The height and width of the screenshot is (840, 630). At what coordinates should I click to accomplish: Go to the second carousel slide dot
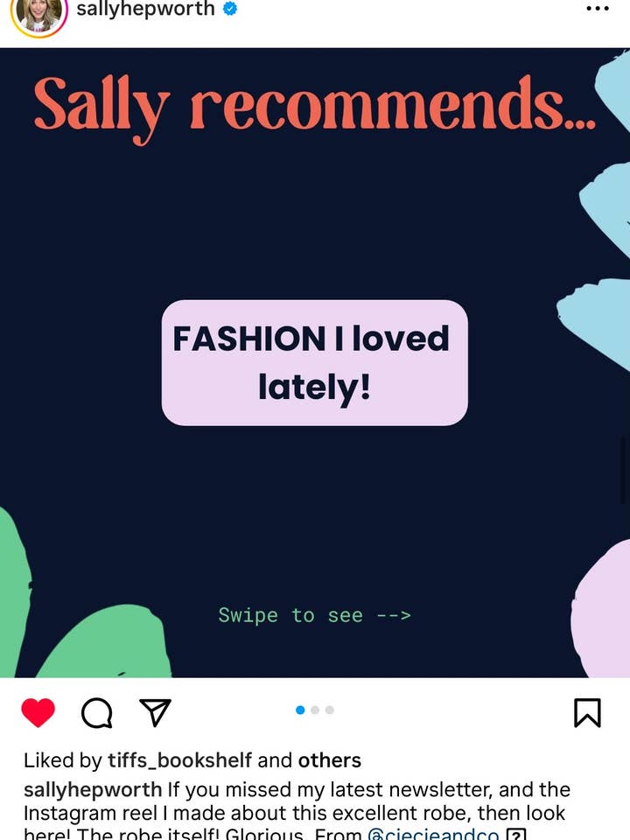(x=315, y=710)
